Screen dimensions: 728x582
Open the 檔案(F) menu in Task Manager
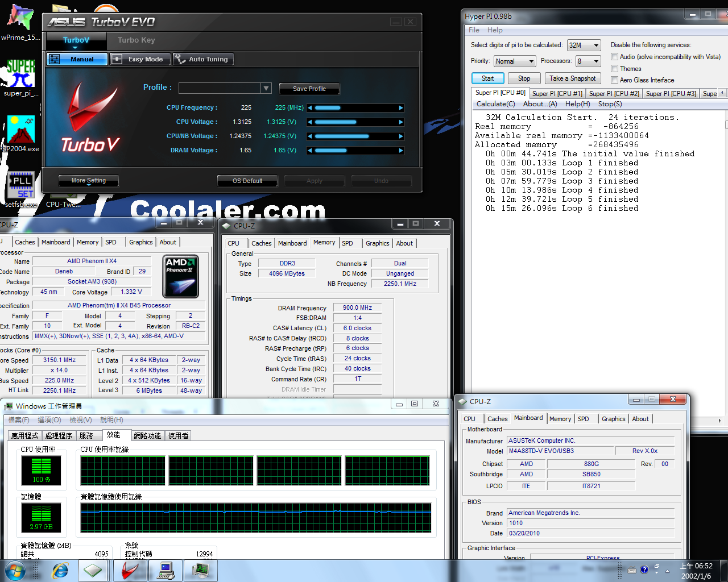pyautogui.click(x=19, y=420)
